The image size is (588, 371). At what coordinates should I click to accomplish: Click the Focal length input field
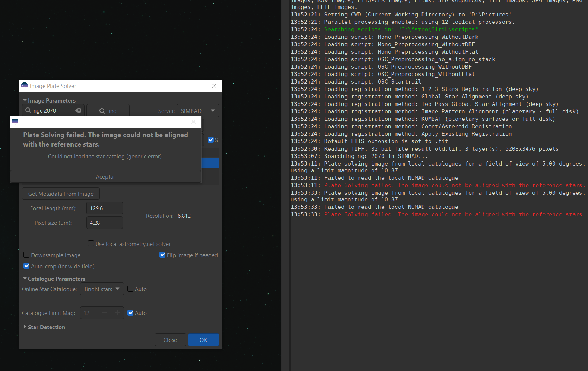pos(104,208)
